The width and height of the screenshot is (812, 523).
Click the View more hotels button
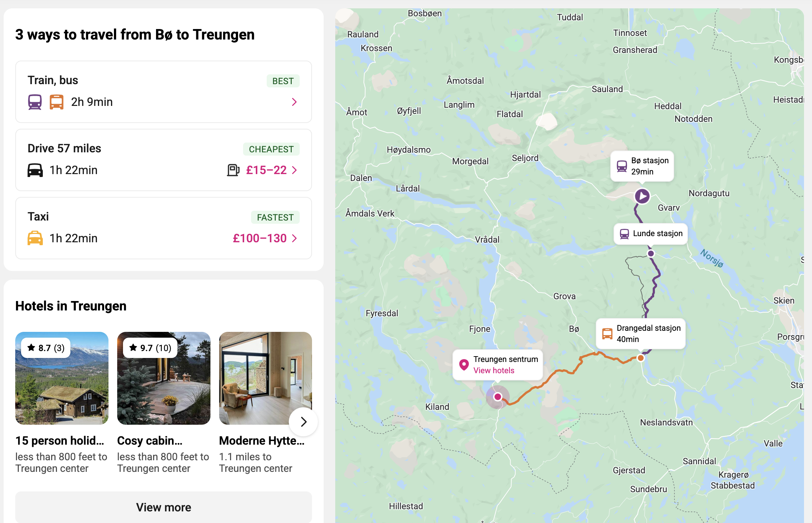(x=164, y=507)
